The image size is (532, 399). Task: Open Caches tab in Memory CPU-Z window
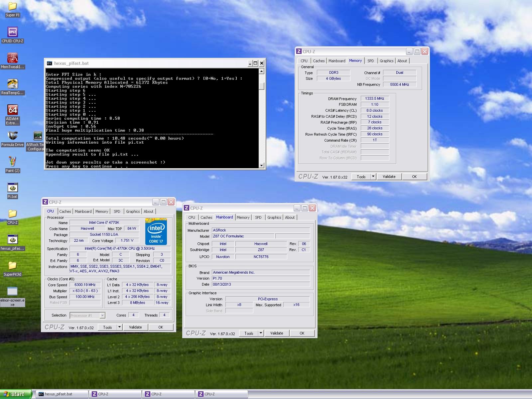coord(319,61)
